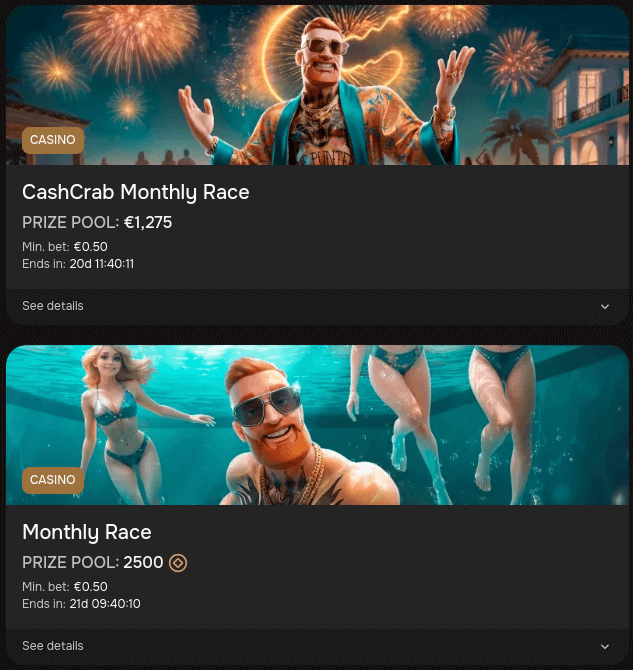Select the CASINO tag on underwater banner

53,480
